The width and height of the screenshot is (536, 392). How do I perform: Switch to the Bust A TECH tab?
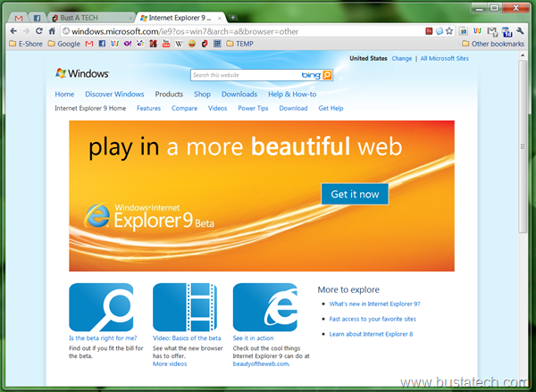[x=88, y=18]
